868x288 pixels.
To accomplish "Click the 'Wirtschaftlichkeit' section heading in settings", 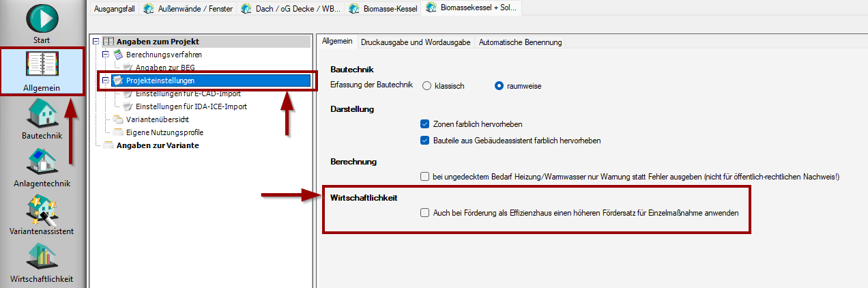I will coord(364,197).
